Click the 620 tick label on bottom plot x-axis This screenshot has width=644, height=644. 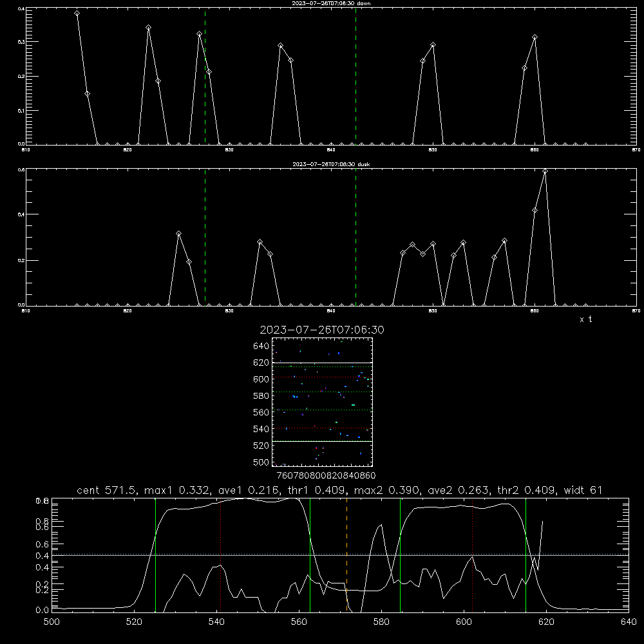click(547, 622)
